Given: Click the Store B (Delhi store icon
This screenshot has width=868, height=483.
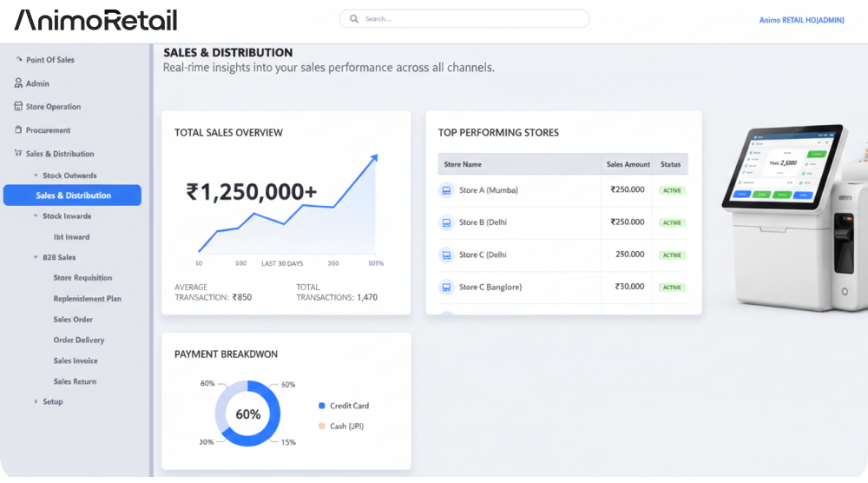Looking at the screenshot, I should point(446,222).
